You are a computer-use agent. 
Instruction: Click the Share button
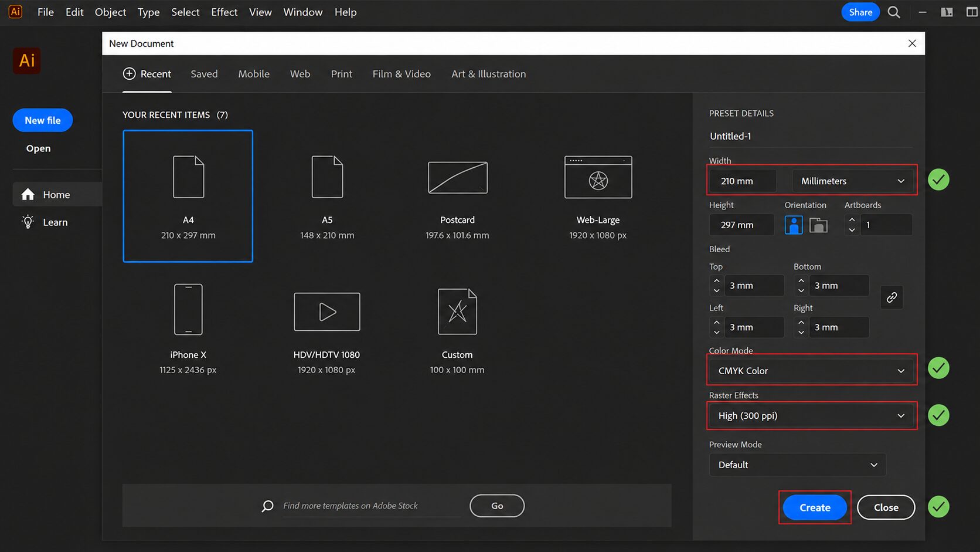(860, 12)
